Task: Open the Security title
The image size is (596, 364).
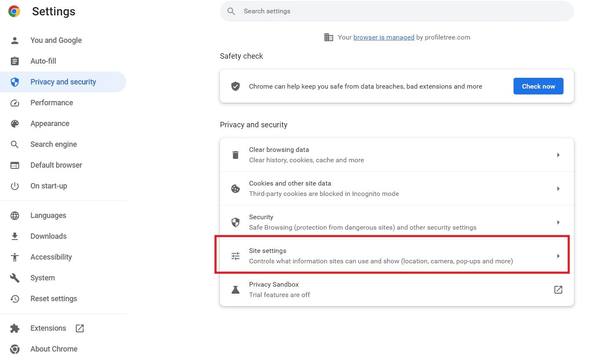Action: click(261, 217)
